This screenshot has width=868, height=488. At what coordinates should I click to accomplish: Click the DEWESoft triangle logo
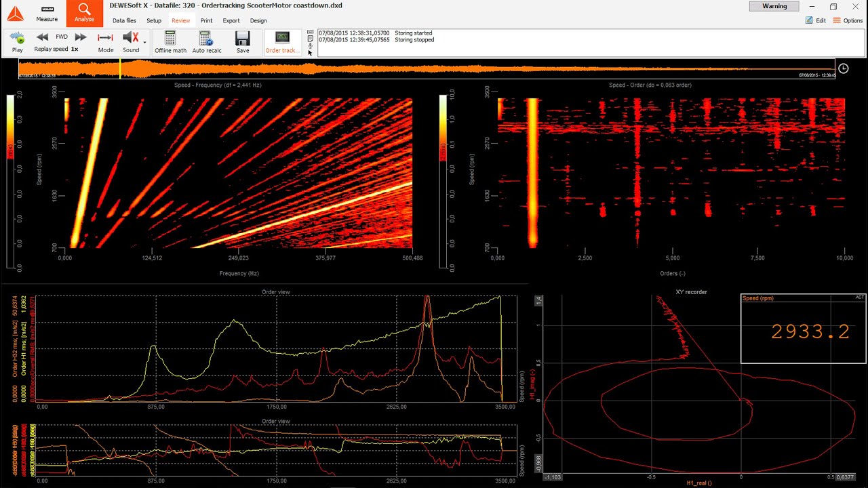pyautogui.click(x=15, y=14)
